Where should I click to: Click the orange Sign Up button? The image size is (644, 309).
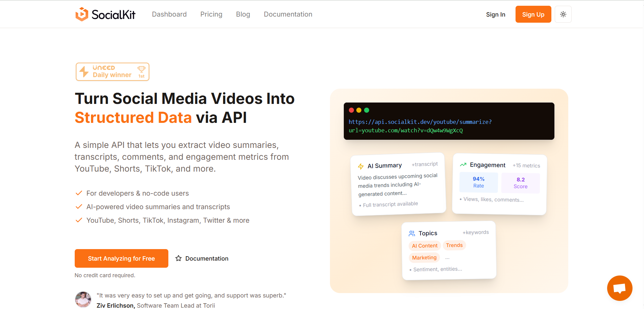pyautogui.click(x=533, y=14)
